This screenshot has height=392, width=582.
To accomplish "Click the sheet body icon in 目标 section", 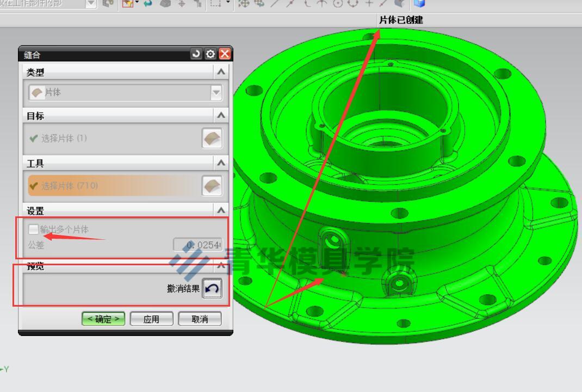I will tap(212, 138).
